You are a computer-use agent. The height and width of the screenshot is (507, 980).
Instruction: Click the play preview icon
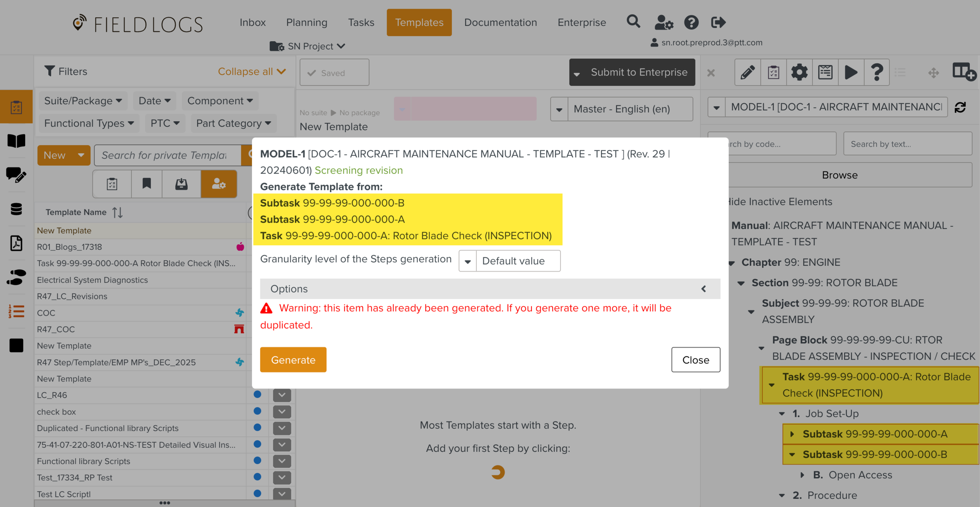[x=851, y=73]
